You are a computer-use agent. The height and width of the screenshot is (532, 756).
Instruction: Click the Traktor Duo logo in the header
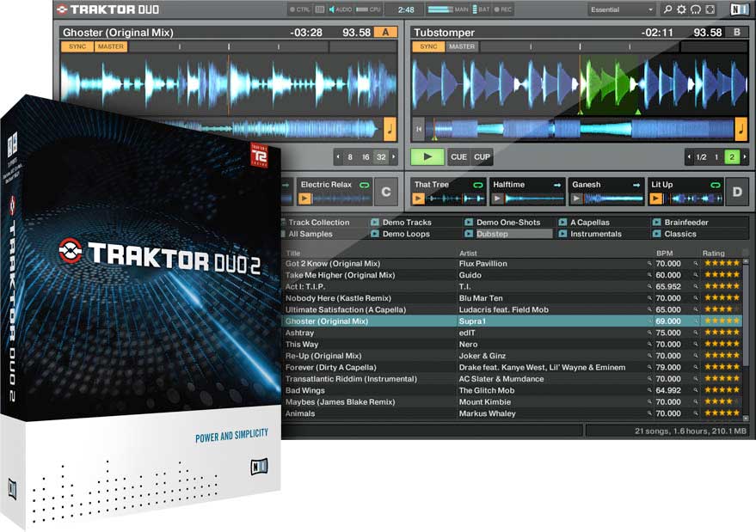click(x=108, y=9)
